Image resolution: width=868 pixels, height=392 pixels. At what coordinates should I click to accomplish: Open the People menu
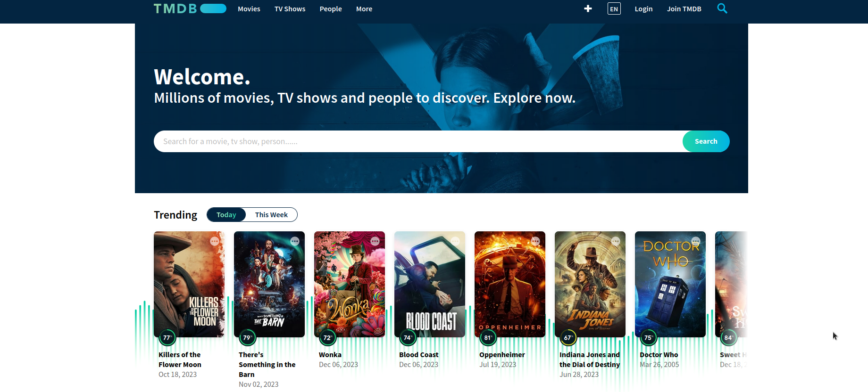pyautogui.click(x=331, y=9)
